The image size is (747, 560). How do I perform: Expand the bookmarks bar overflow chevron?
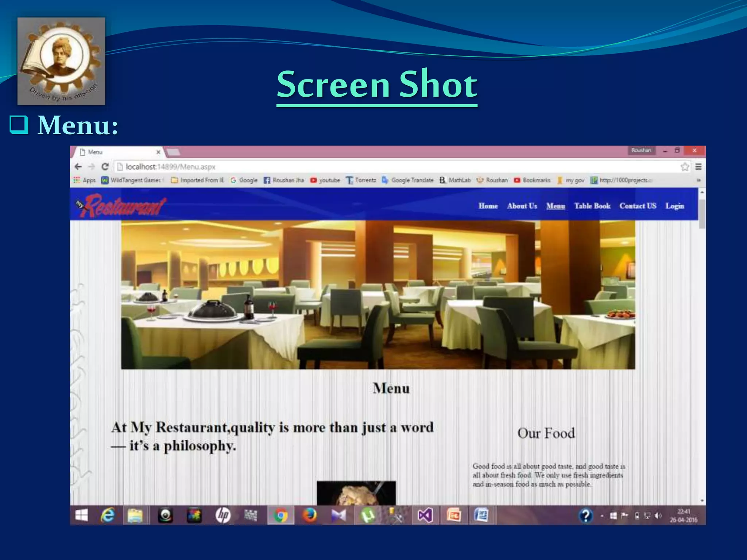698,180
